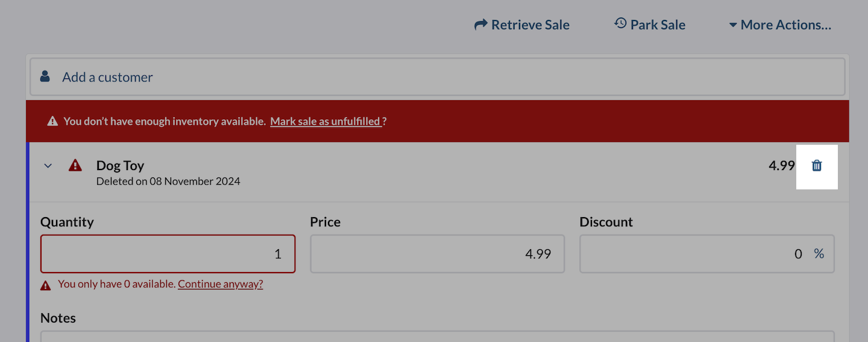
Task: Click the Retrieve Sale arrow icon
Action: [480, 25]
